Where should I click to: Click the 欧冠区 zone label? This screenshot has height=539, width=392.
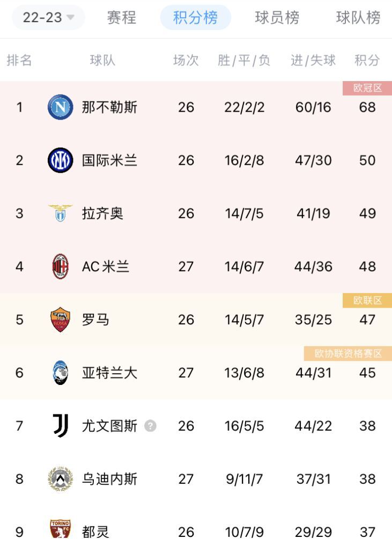pos(367,88)
